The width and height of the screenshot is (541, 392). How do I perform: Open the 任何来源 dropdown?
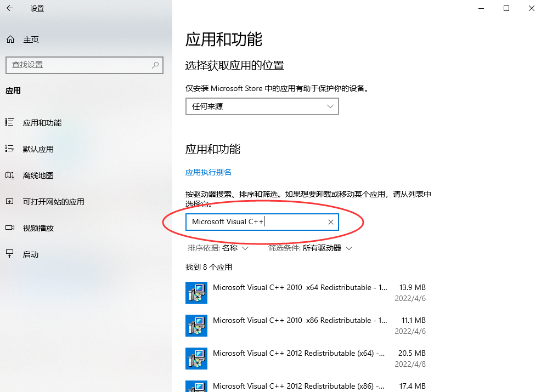point(262,106)
